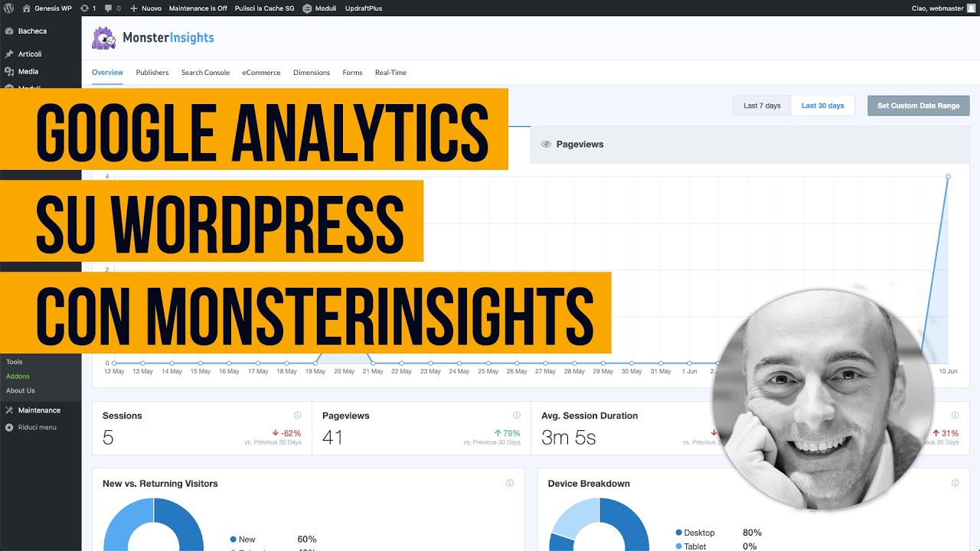Click Pulisci la Cache SG link
980x551 pixels.
tap(265, 8)
